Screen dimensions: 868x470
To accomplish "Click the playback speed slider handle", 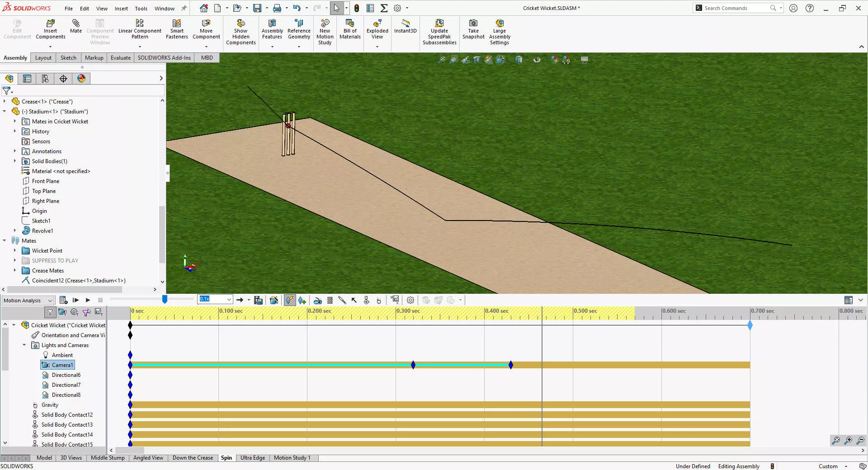I will click(165, 299).
